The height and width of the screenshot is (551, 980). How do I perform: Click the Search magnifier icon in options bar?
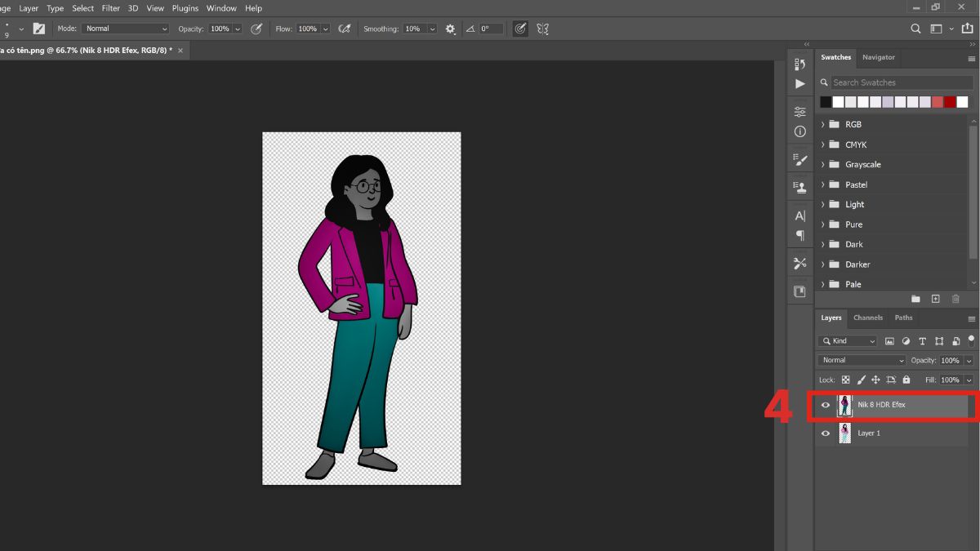pos(915,29)
